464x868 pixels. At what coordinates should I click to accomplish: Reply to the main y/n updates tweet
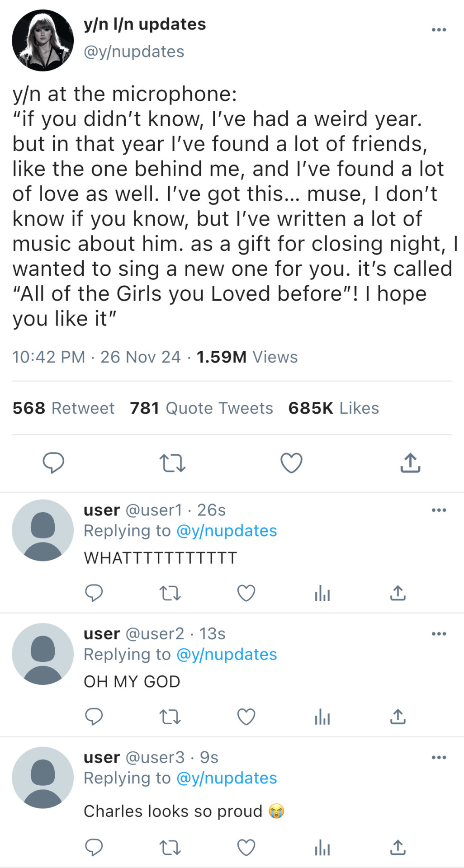tap(53, 462)
